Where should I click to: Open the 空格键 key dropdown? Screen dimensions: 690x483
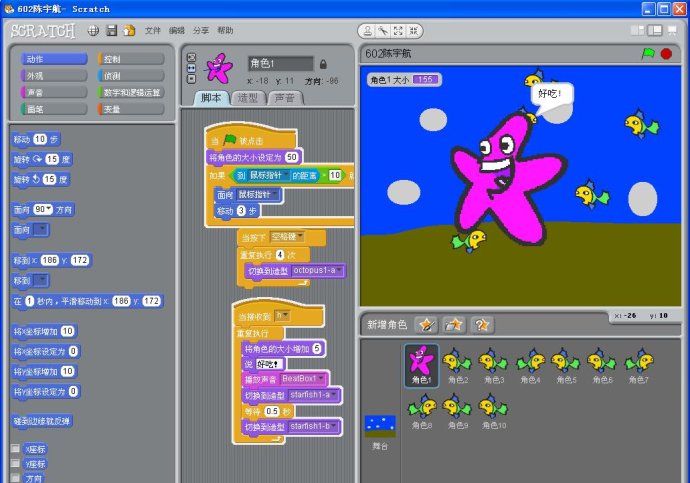click(x=300, y=237)
